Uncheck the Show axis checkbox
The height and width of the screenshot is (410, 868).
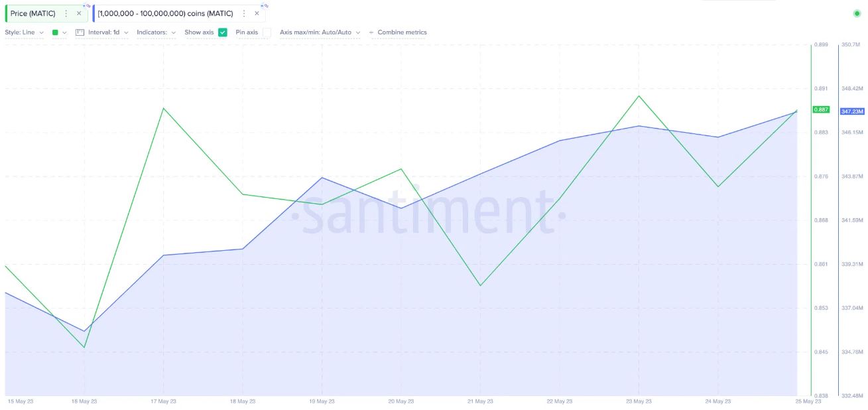[223, 32]
